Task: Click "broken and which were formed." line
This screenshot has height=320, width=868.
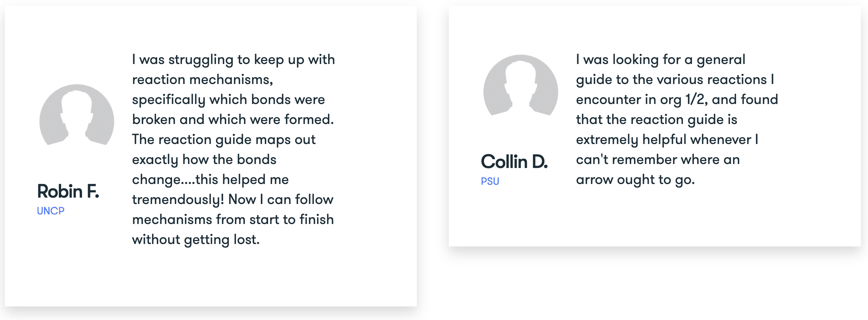Action: 233,120
